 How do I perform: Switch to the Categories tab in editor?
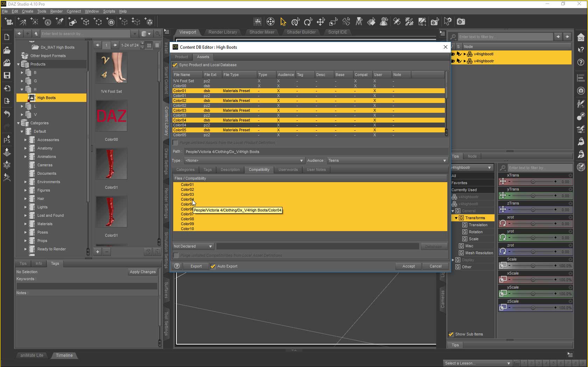click(185, 169)
